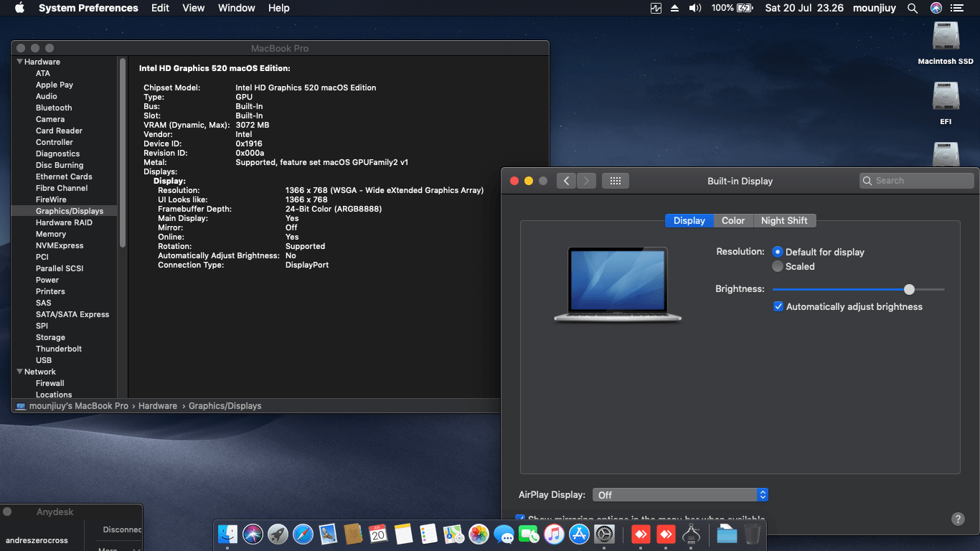The width and height of the screenshot is (980, 551).
Task: Open the View menu
Action: (x=194, y=8)
